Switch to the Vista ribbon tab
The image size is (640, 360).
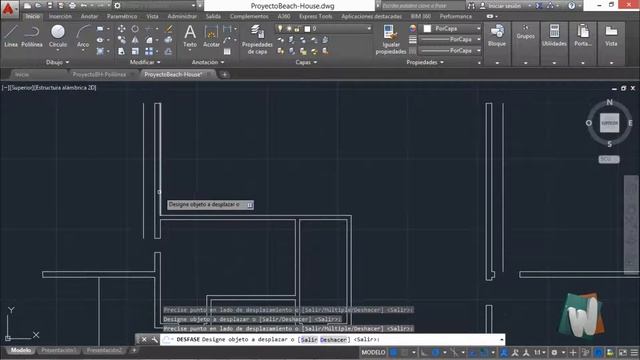coord(152,16)
